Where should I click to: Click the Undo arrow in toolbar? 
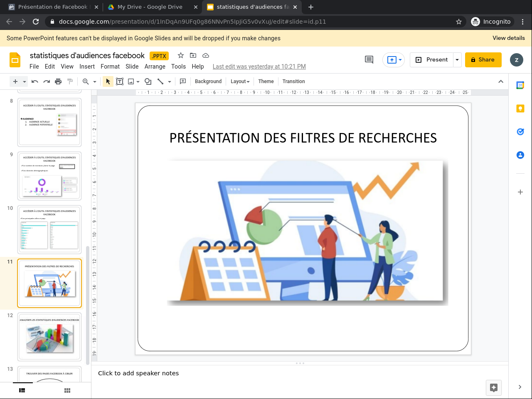[35, 81]
